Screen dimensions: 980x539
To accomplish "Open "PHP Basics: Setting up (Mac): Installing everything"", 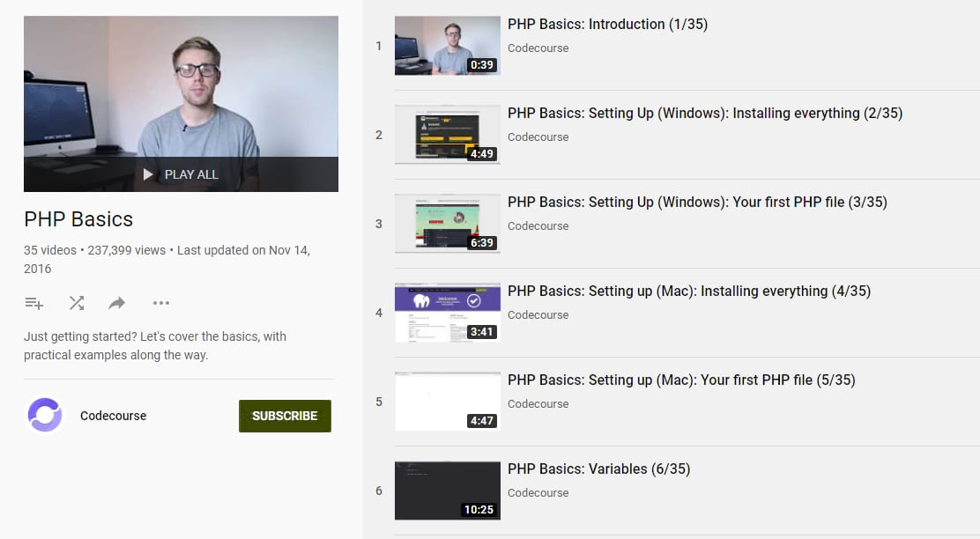I will 689,291.
